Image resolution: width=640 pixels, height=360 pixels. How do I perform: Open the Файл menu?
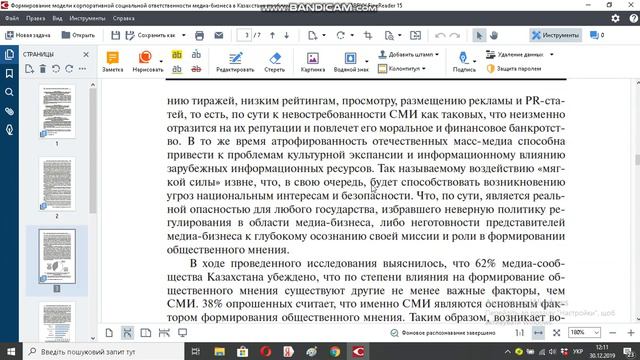(12, 18)
